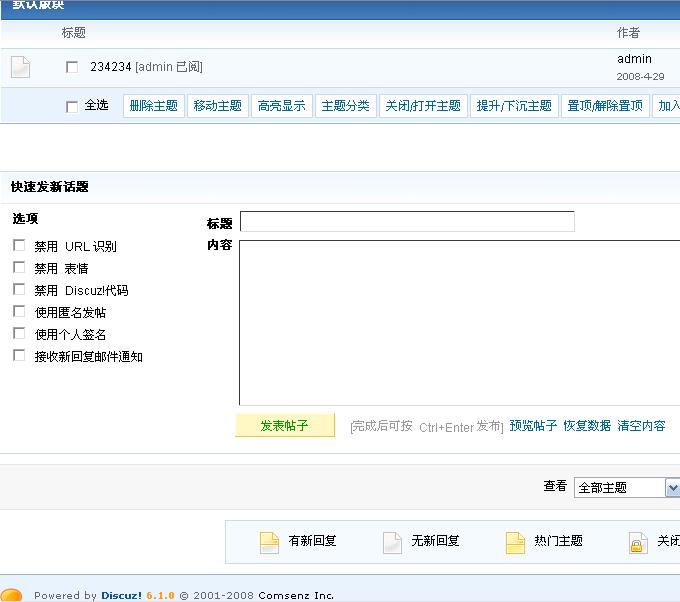The height and width of the screenshot is (602, 680).
Task: Click the thread icon beside topic 234234
Action: coord(20,67)
